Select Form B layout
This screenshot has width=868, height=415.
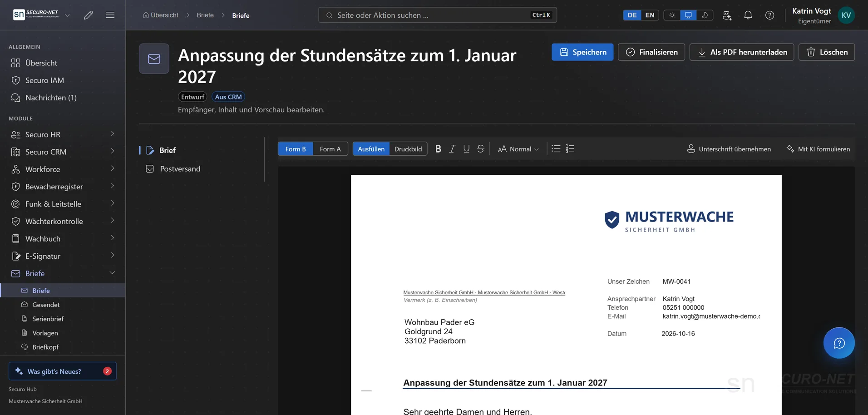point(296,149)
